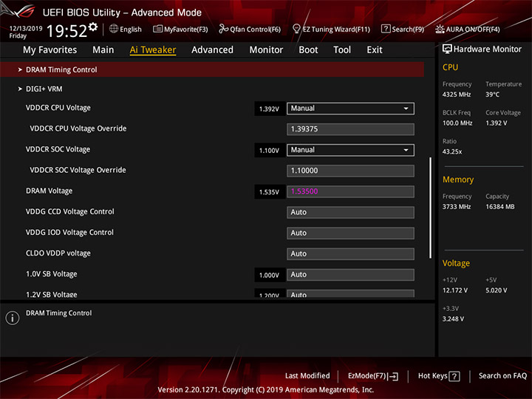Open MyFavorite(F3) menu
Image resolution: width=532 pixels, height=399 pixels.
[180, 29]
